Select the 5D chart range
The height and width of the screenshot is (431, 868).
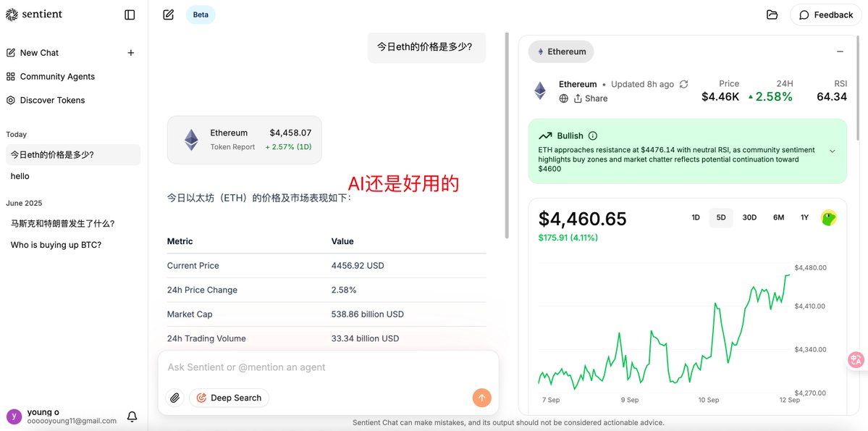tap(721, 218)
